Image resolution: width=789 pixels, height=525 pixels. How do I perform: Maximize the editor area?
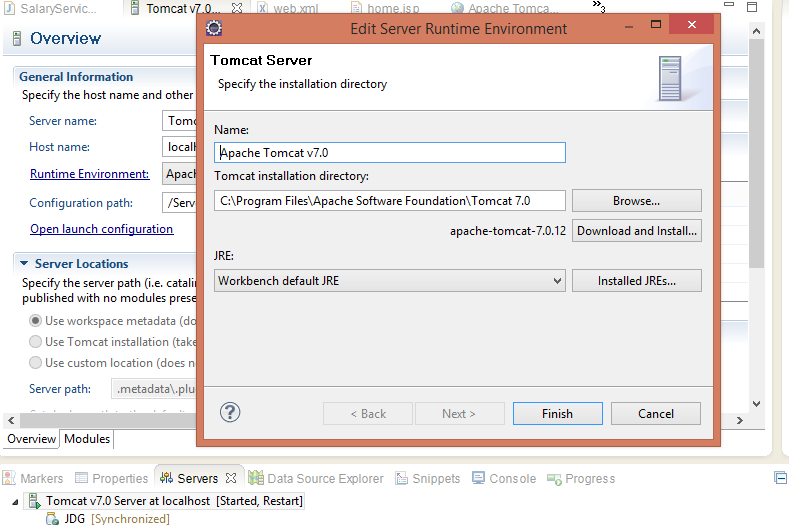[752, 7]
